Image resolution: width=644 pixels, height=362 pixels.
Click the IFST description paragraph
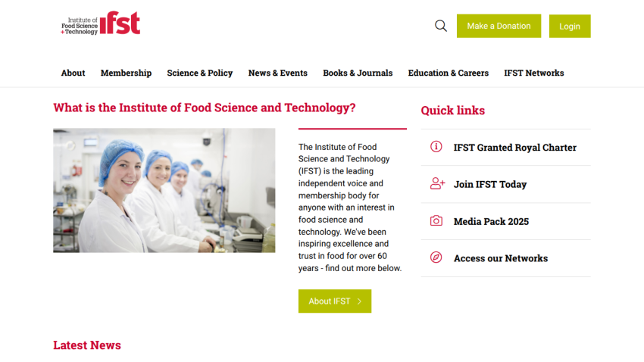[x=350, y=208]
